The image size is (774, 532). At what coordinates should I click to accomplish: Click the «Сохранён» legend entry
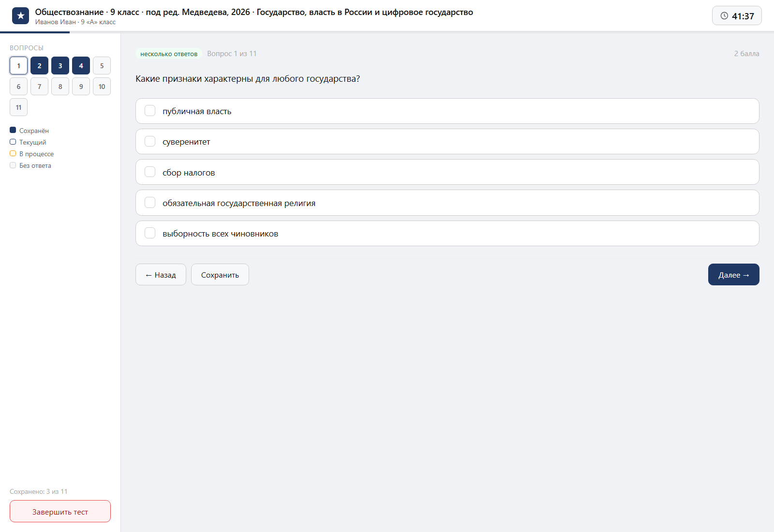(29, 131)
